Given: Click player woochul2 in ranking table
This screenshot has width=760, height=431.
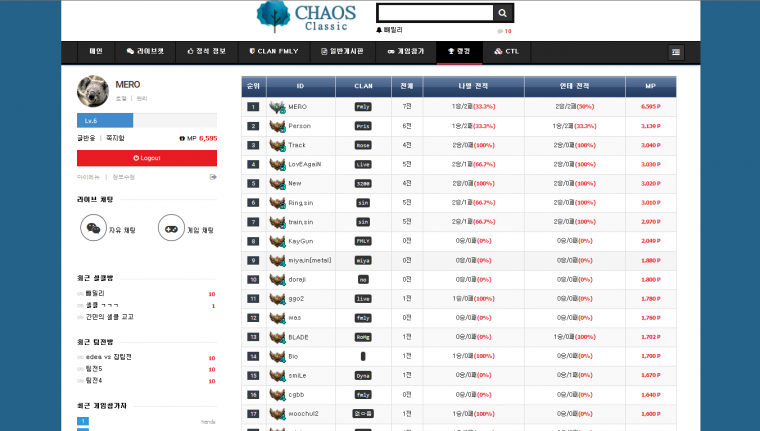Looking at the screenshot, I should click(303, 414).
